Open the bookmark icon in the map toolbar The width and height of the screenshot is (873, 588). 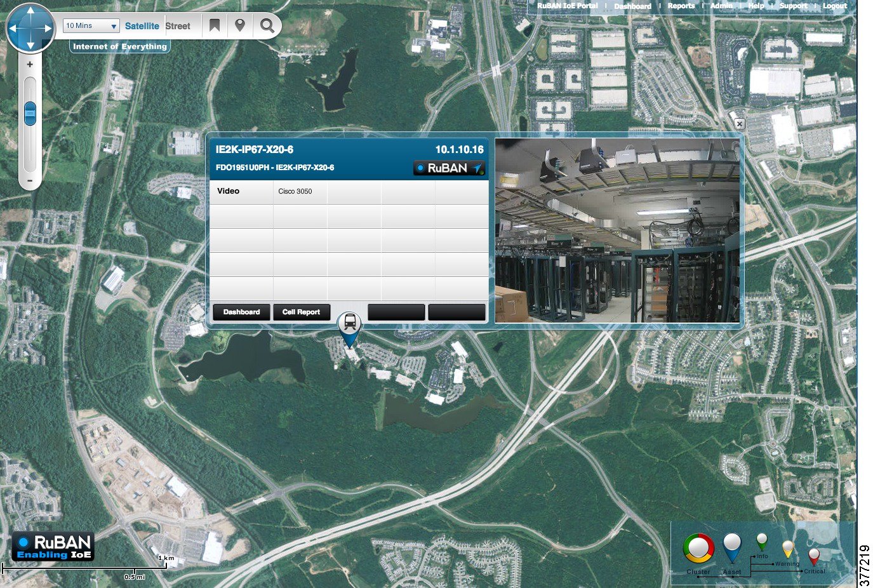pyautogui.click(x=215, y=25)
